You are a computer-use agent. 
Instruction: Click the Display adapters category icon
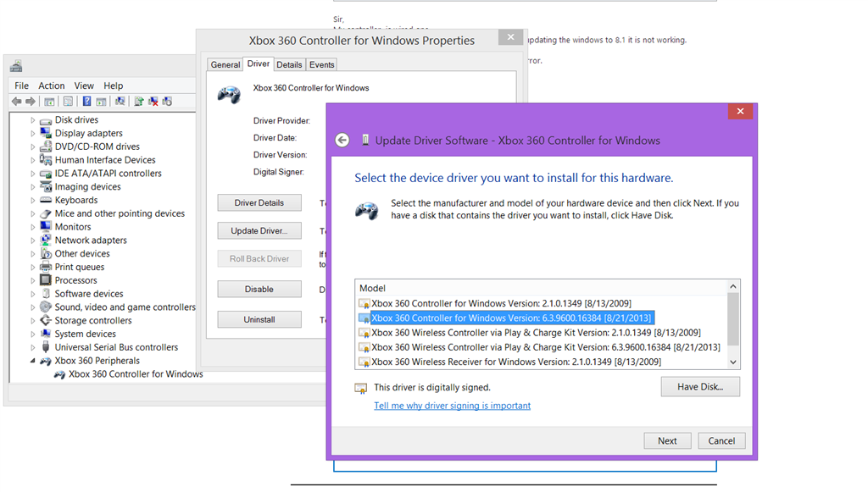tap(46, 133)
